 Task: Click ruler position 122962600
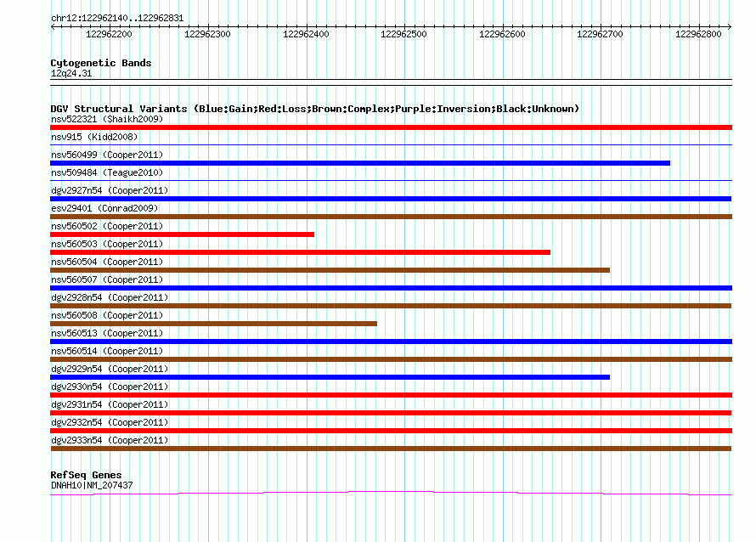click(x=502, y=34)
